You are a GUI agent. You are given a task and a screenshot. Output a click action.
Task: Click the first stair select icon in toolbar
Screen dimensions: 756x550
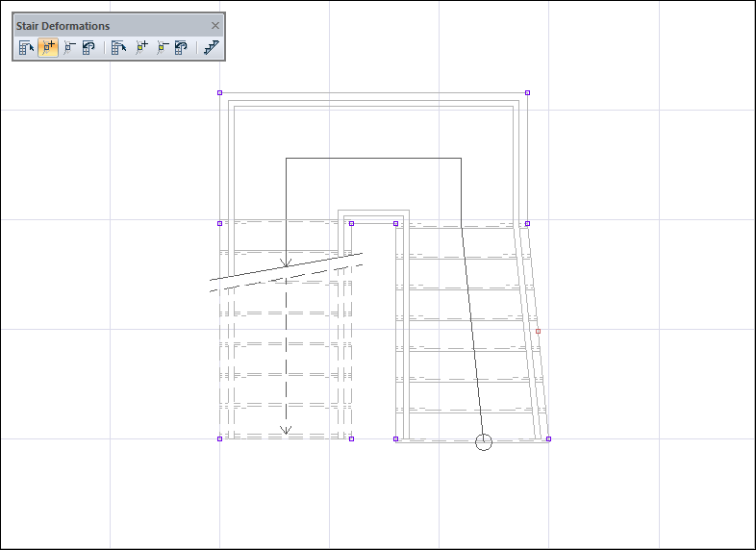[26, 47]
